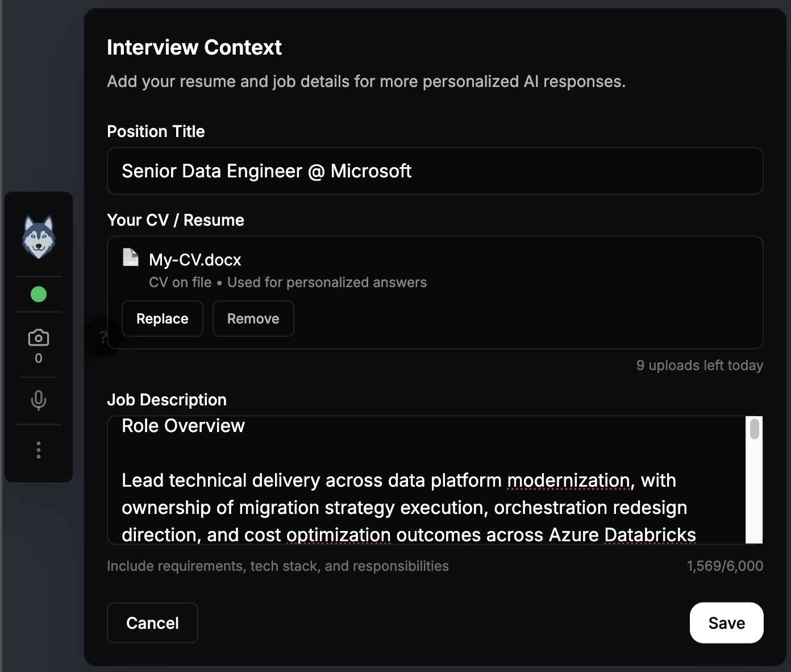791x672 pixels.
Task: Click the 'Position Title' label
Action: pos(156,132)
